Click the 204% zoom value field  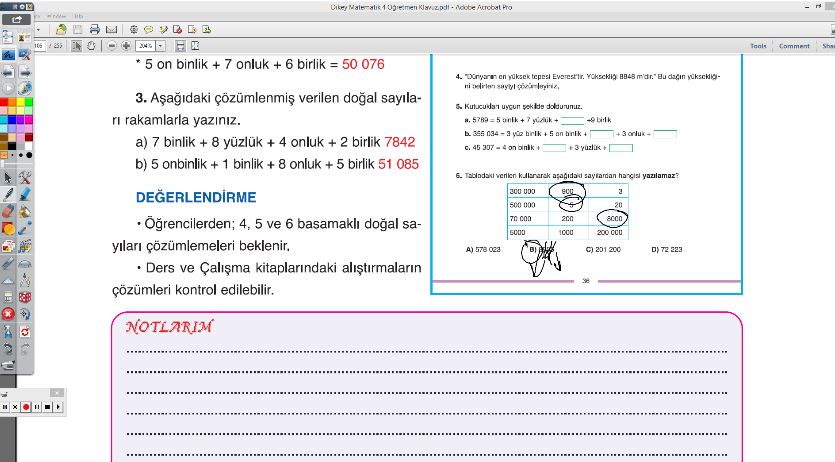pyautogui.click(x=146, y=46)
